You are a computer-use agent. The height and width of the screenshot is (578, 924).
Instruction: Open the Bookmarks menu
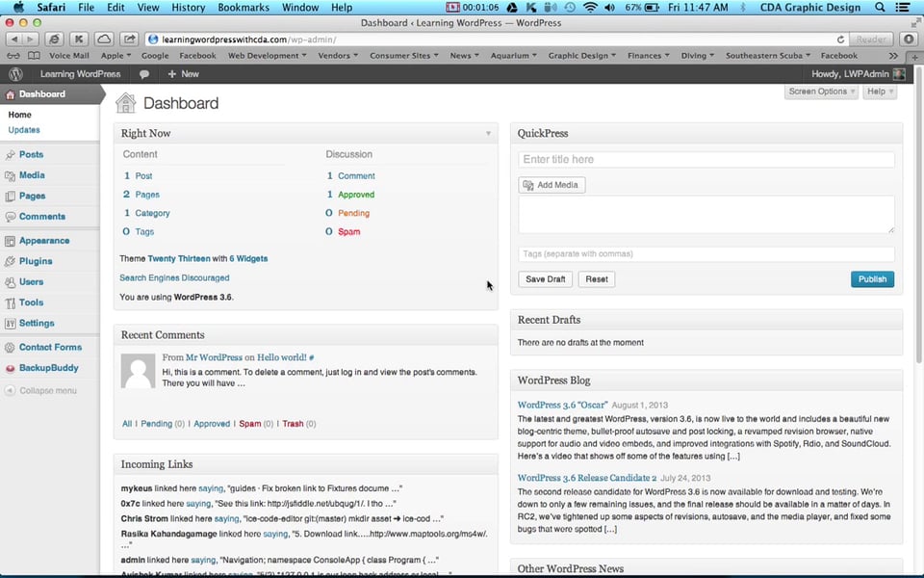coord(244,8)
